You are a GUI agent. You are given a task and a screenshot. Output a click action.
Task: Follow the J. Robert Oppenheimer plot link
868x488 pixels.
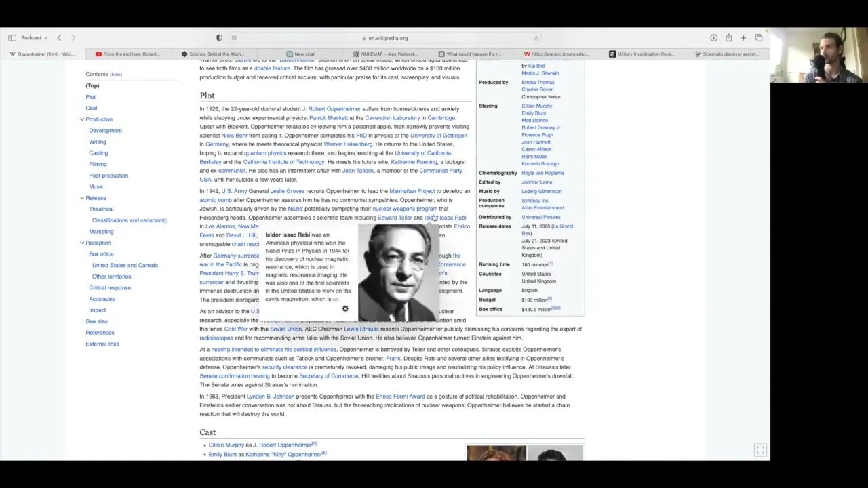332,109
